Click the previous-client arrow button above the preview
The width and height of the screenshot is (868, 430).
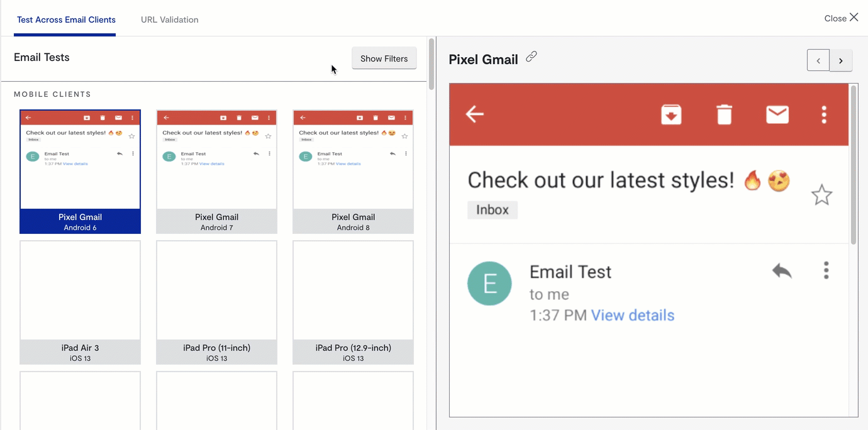pyautogui.click(x=818, y=60)
